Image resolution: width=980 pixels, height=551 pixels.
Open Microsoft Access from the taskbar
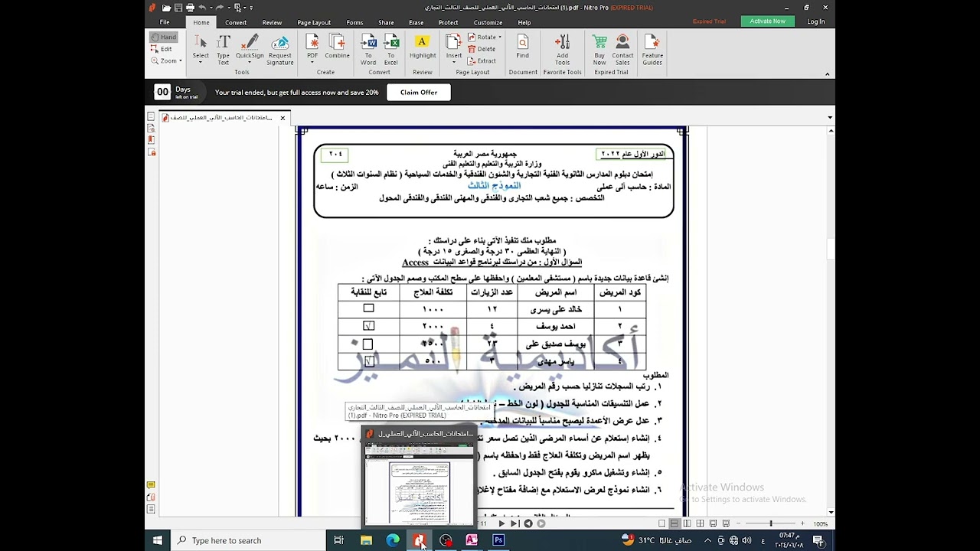[x=472, y=540]
